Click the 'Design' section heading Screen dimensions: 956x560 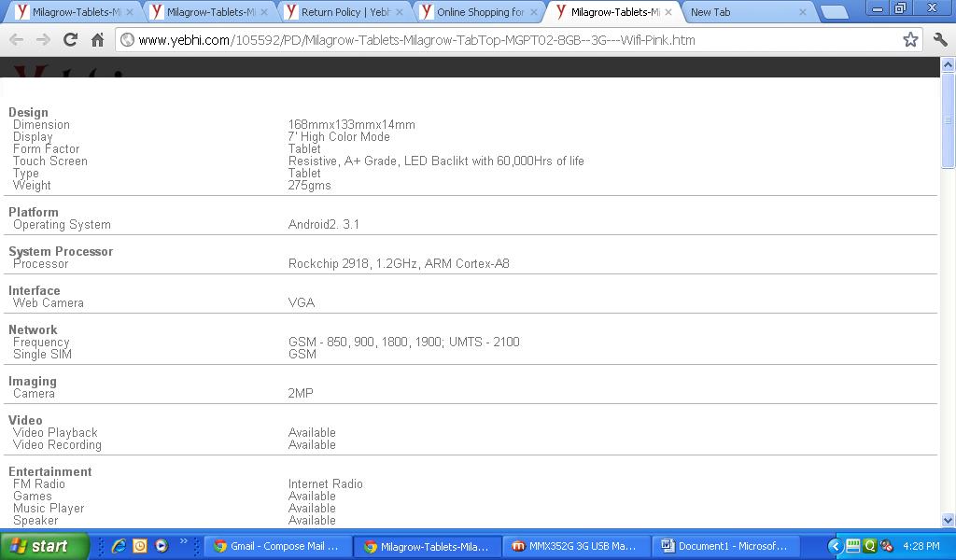coord(28,113)
